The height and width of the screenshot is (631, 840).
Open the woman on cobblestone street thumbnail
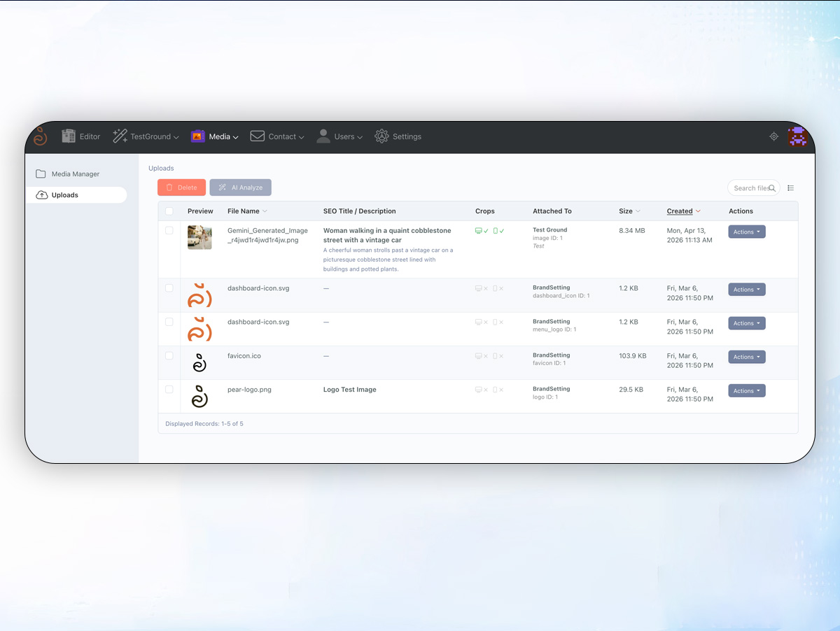point(199,238)
